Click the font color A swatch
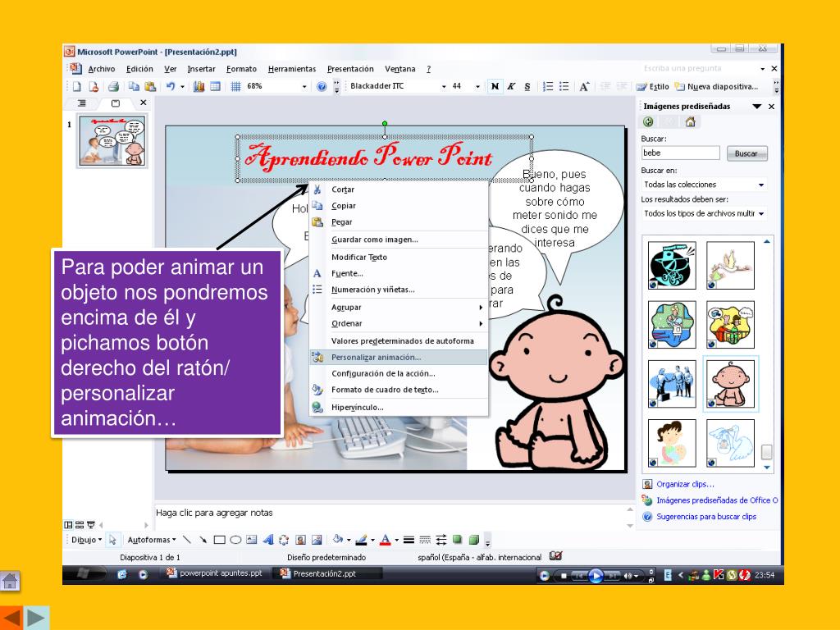This screenshot has width=840, height=630. click(x=385, y=540)
